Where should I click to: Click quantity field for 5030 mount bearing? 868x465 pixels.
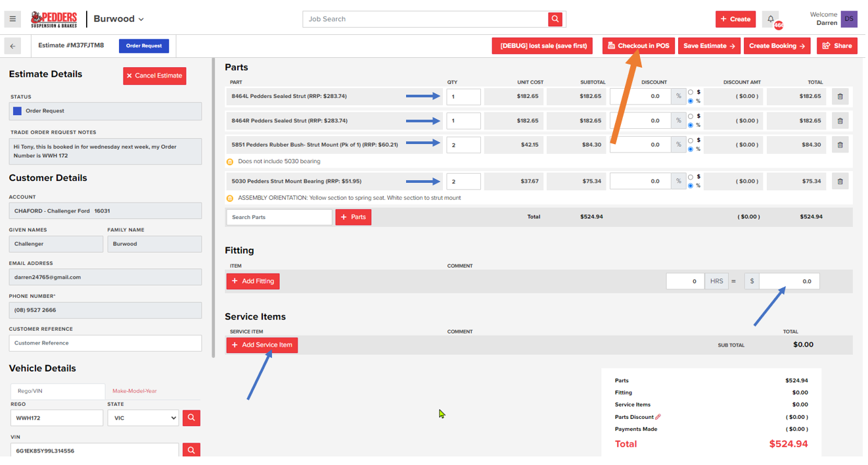464,182
